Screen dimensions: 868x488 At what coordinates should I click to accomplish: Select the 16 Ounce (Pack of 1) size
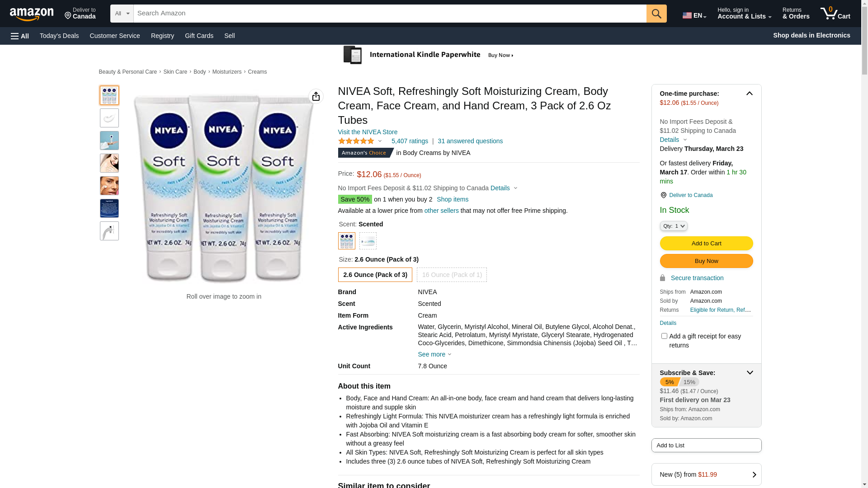tap(451, 275)
